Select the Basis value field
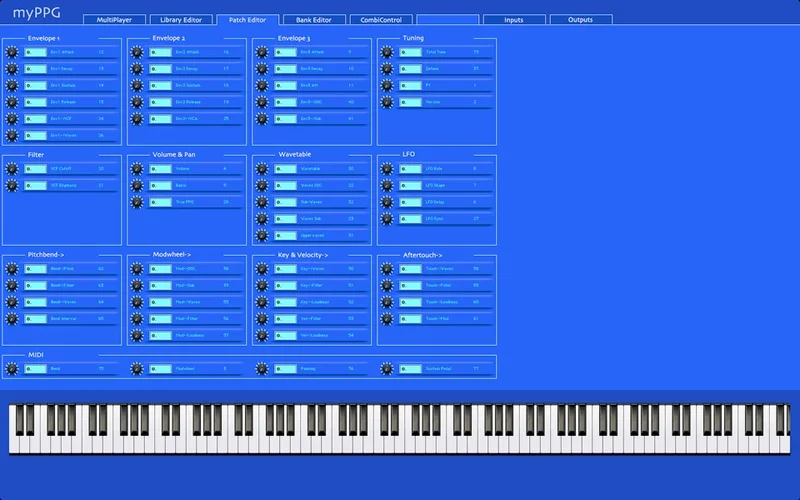Viewport: 800px width, 500px height. 161,186
